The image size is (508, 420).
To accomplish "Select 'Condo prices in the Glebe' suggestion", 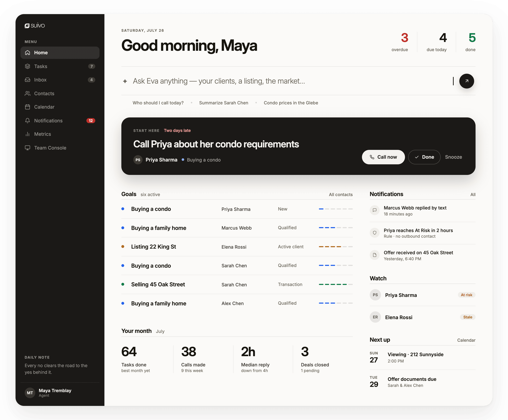I will coord(291,103).
